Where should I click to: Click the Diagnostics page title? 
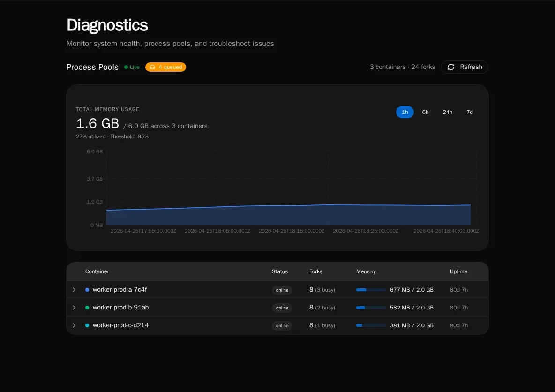[x=107, y=25]
